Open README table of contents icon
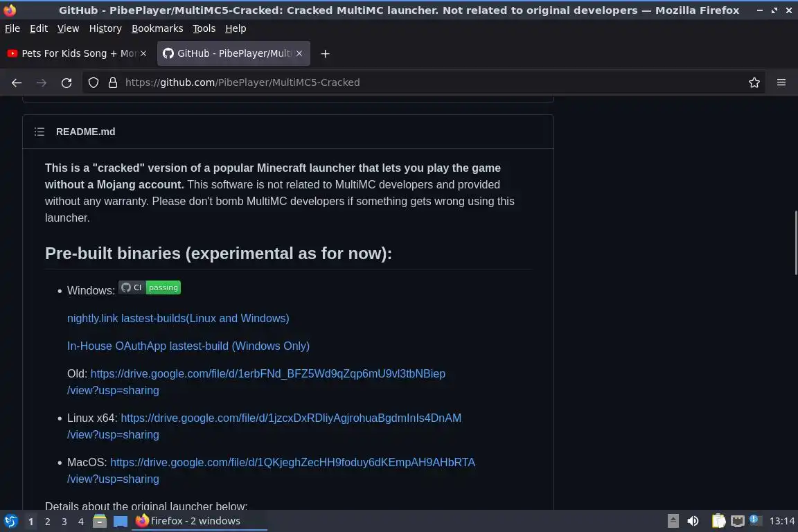Viewport: 798px width, 532px height. [x=39, y=132]
